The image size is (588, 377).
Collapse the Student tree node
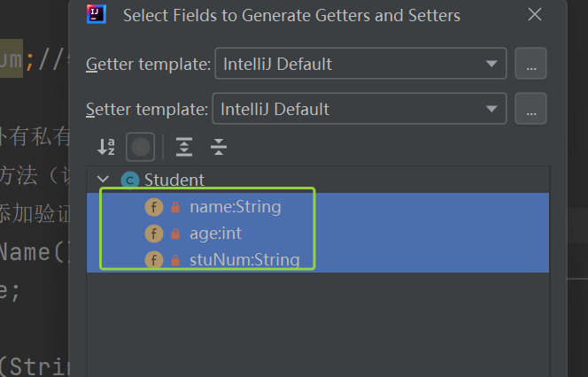coord(103,180)
